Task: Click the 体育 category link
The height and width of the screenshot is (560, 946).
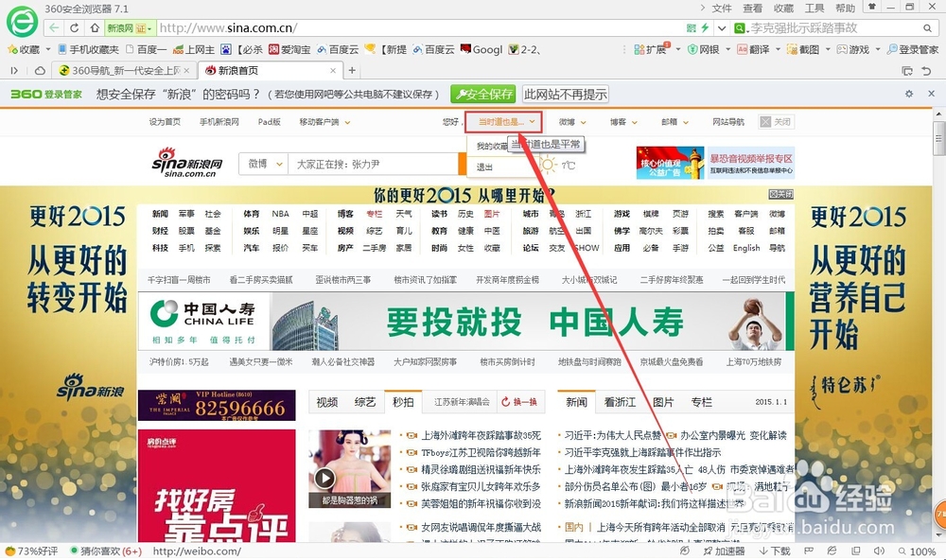Action: [251, 214]
